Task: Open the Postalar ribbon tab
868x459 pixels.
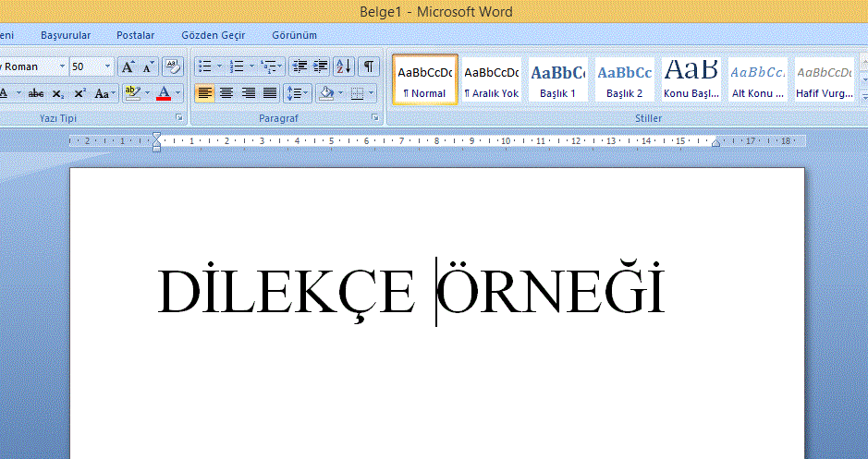Action: click(136, 35)
